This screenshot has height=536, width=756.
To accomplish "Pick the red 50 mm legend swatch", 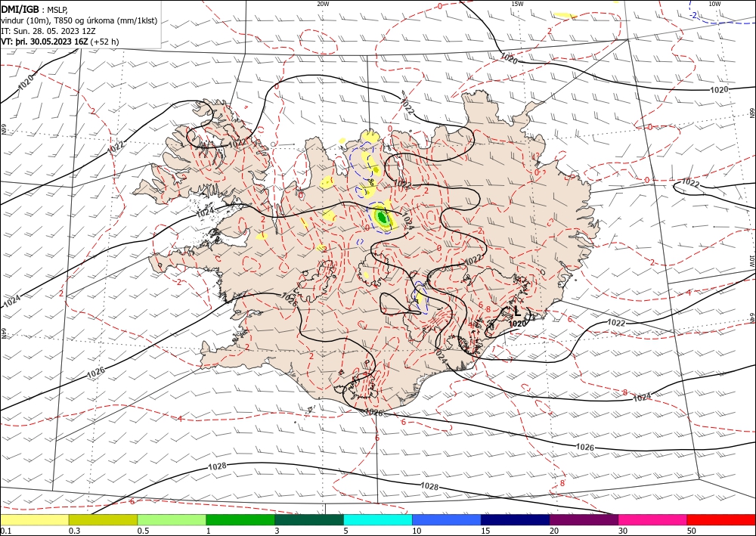I will pyautogui.click(x=721, y=519).
